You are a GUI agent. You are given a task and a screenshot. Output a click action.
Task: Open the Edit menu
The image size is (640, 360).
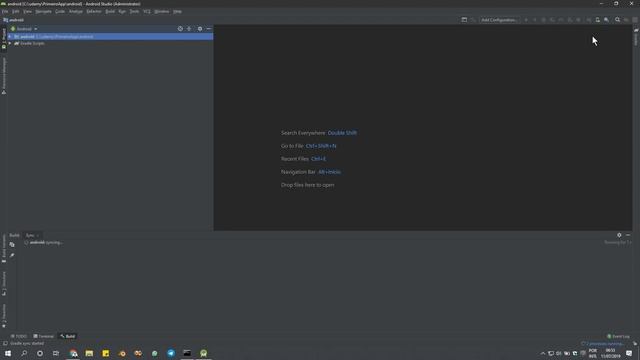coord(16,11)
